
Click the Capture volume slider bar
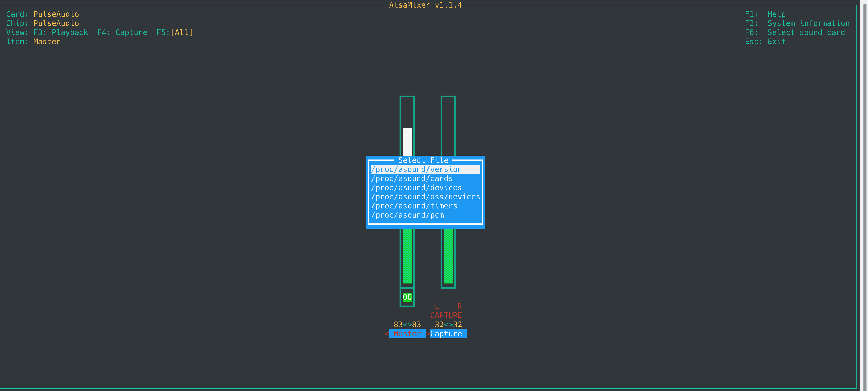(448, 192)
